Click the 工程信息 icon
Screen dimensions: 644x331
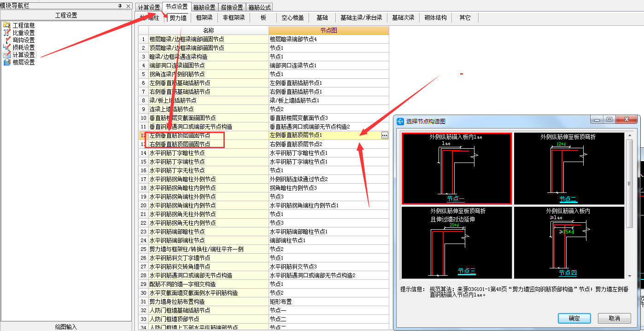[6, 25]
